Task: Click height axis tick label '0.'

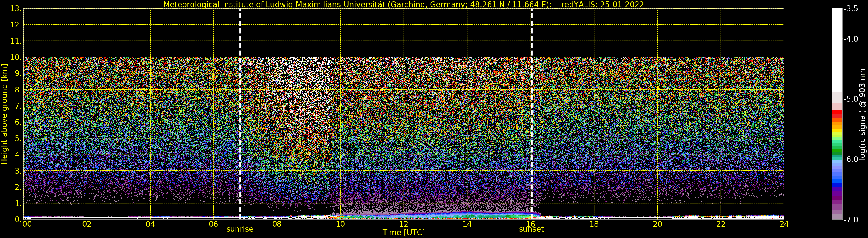Action: (18, 220)
